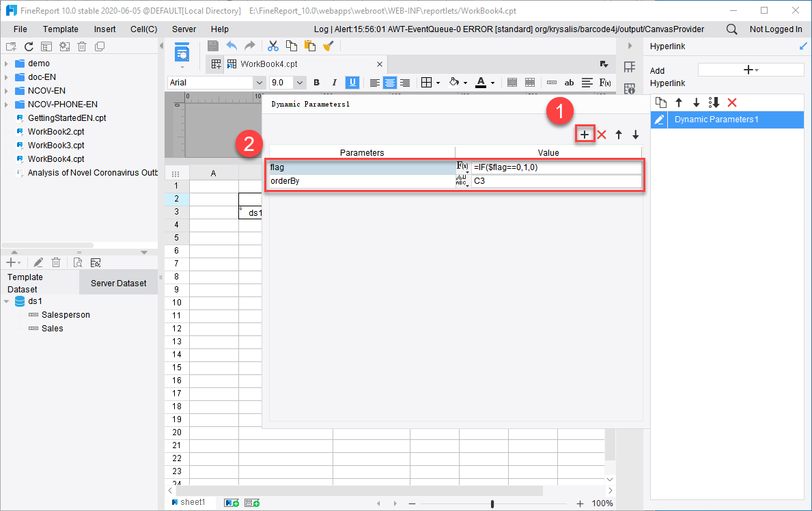Open the Server menu

tap(184, 29)
